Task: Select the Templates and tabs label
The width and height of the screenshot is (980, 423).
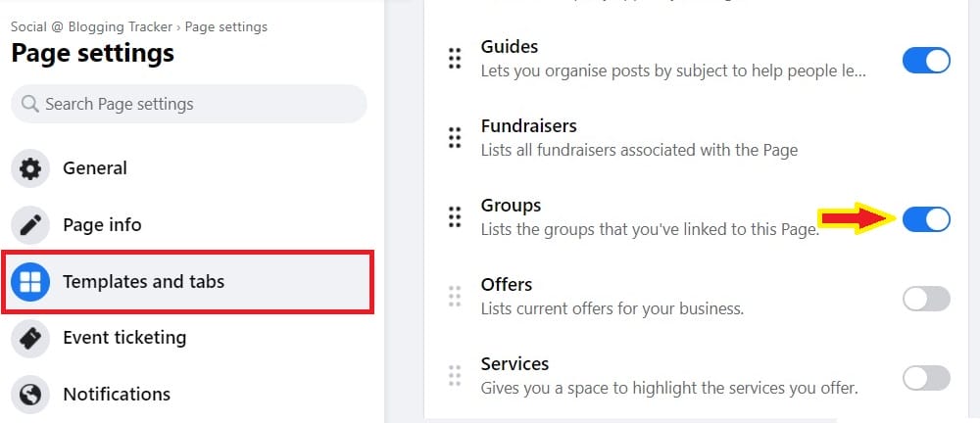Action: pos(143,282)
